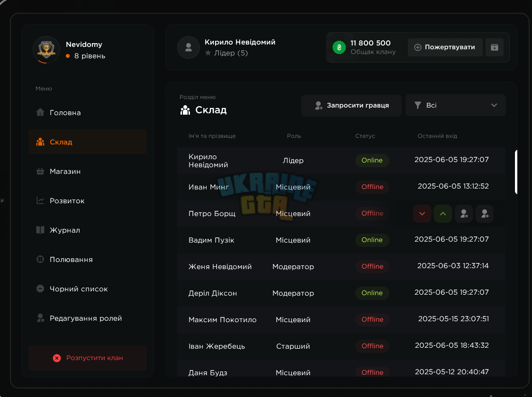Viewport: 532px width, 397px height.
Task: Click the kick member icon for Петро Борщ
Action: click(x=464, y=214)
